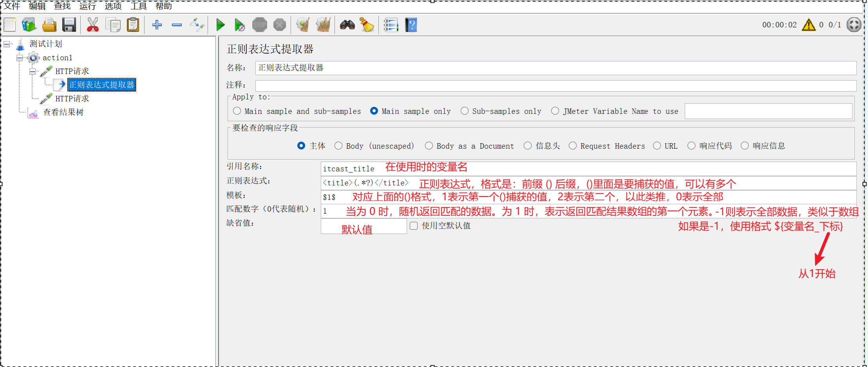Click Start no pauses icon
The width and height of the screenshot is (868, 367).
239,25
